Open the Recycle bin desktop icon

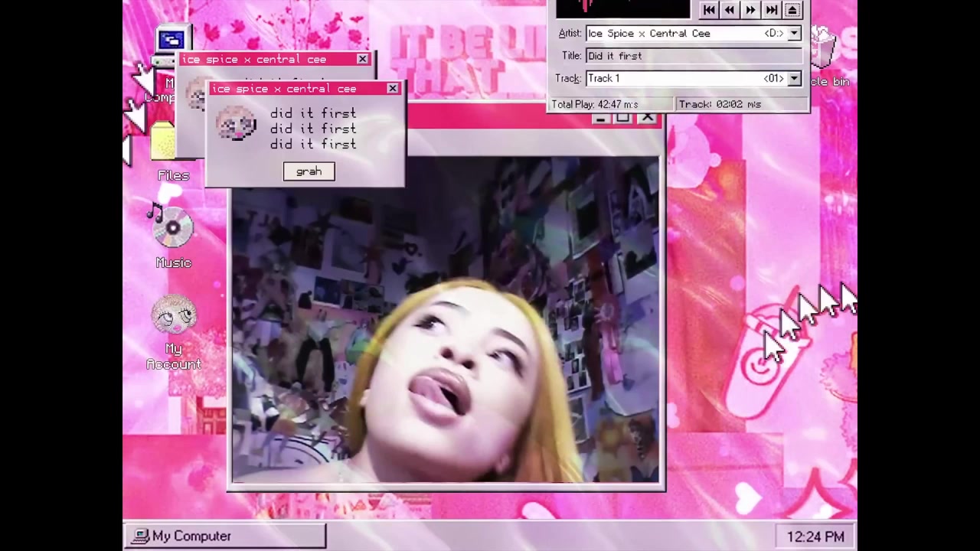point(828,57)
